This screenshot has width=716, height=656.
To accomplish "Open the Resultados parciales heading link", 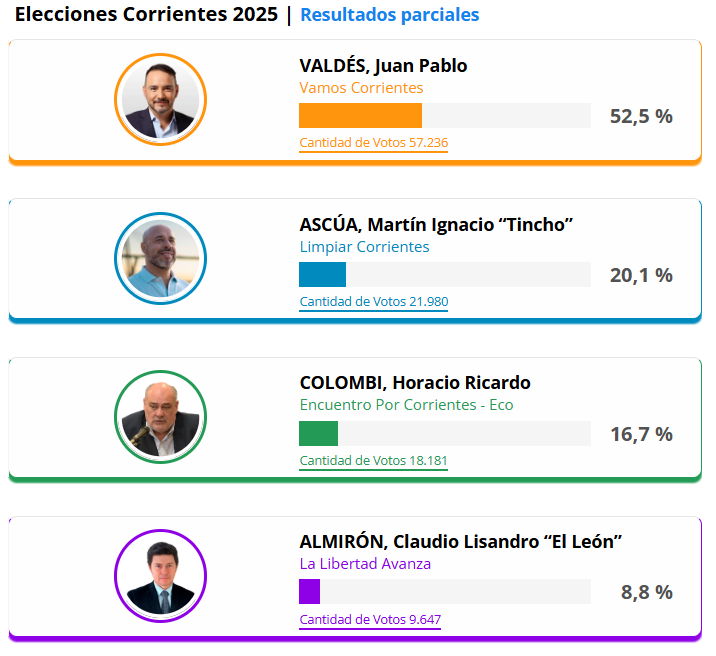I will [x=390, y=15].
